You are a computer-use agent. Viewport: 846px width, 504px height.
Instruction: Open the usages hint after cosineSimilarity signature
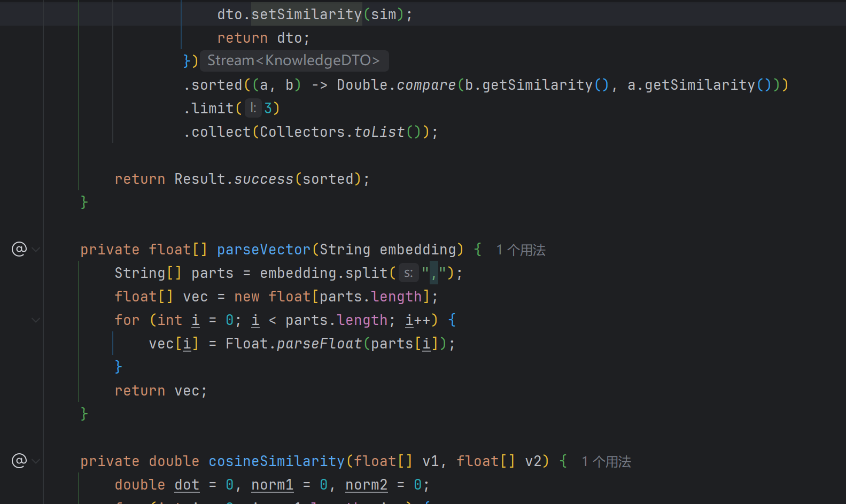click(x=606, y=462)
